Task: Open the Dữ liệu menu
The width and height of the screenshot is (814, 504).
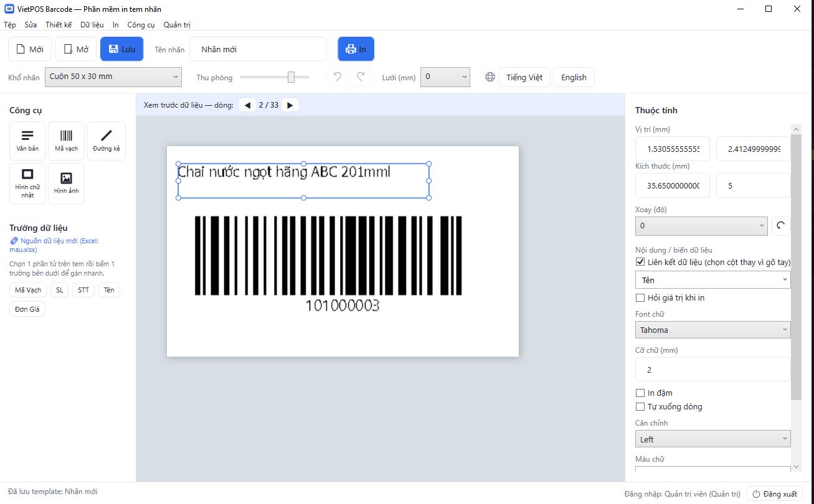Action: click(92, 25)
